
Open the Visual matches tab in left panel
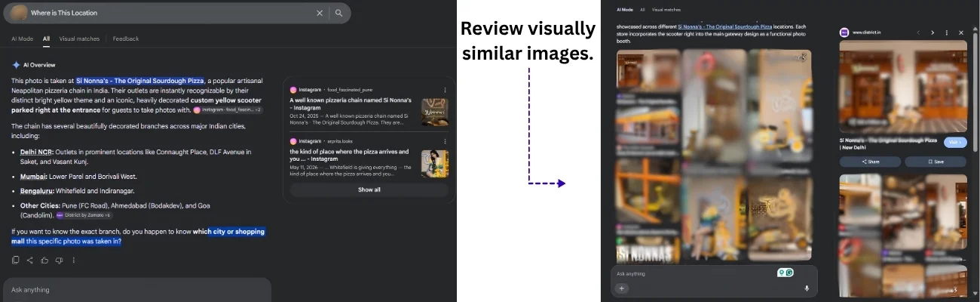[79, 39]
